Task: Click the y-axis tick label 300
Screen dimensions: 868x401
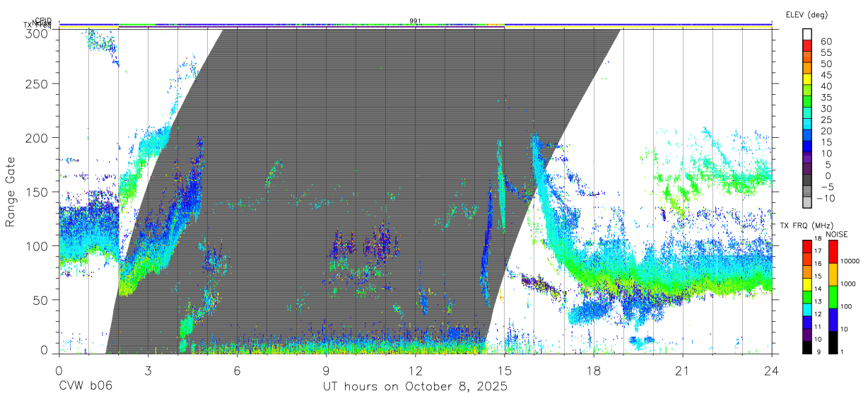Action: tap(37, 33)
